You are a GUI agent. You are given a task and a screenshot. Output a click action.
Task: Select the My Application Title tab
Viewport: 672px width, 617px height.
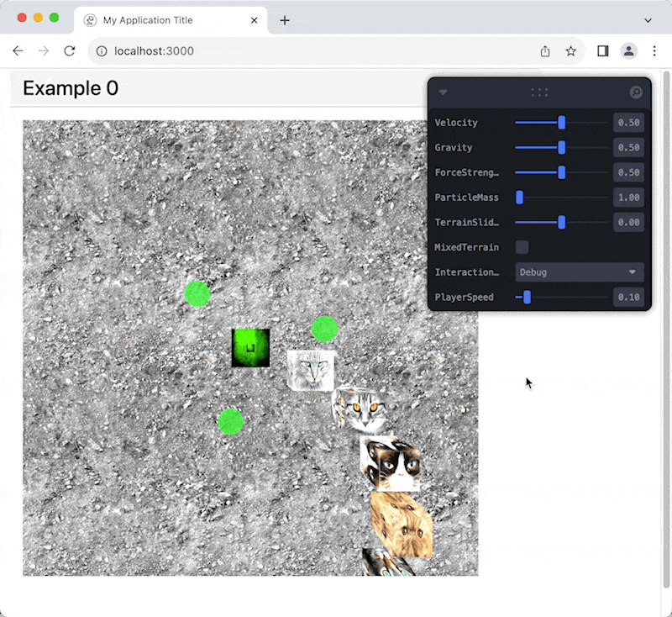[x=168, y=20]
